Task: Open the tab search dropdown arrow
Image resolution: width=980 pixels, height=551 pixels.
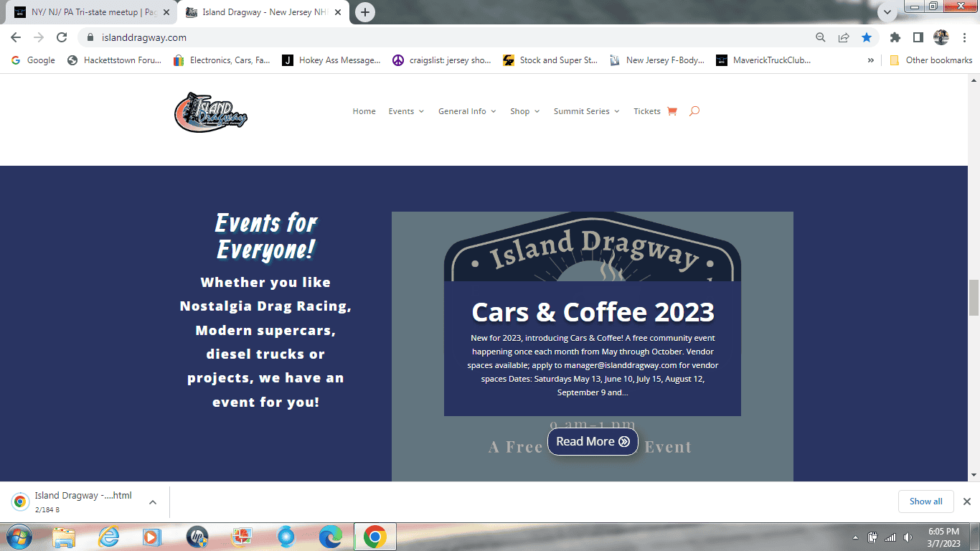Action: pos(887,12)
